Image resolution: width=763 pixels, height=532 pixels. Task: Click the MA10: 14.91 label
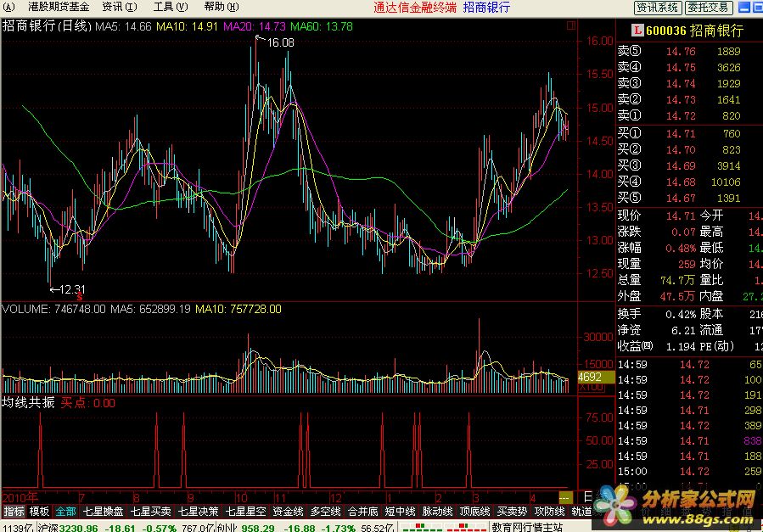pos(187,27)
